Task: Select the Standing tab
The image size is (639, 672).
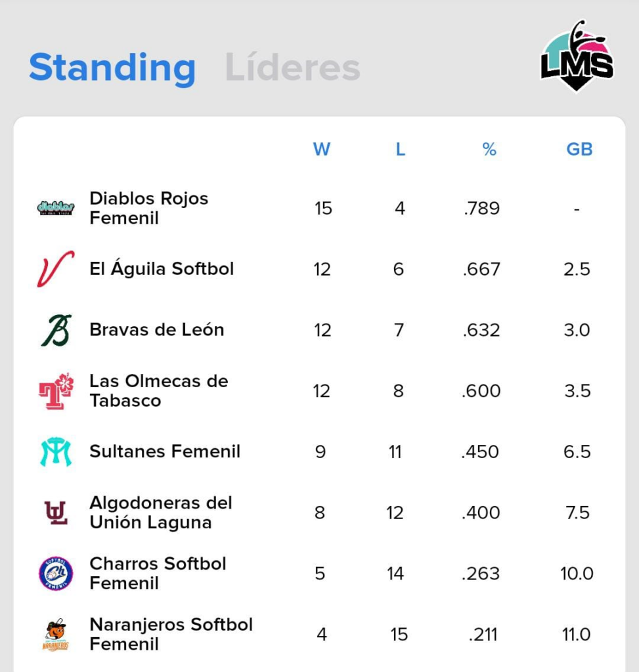Action: pyautogui.click(x=112, y=68)
